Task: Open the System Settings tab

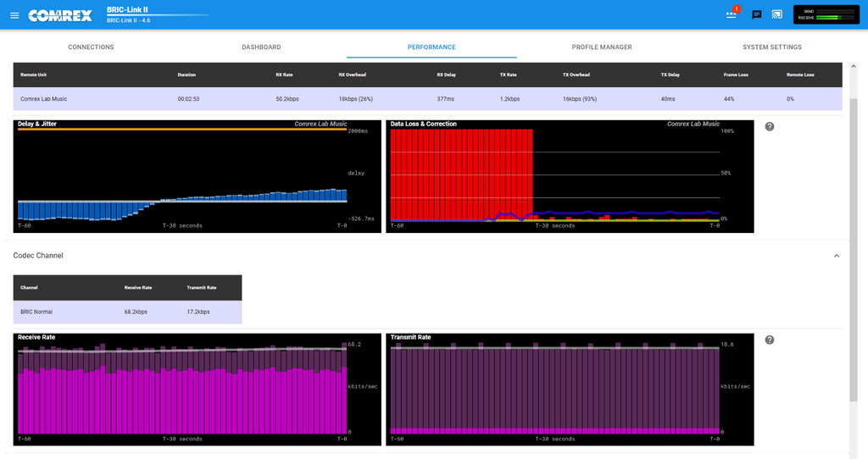Action: [771, 47]
